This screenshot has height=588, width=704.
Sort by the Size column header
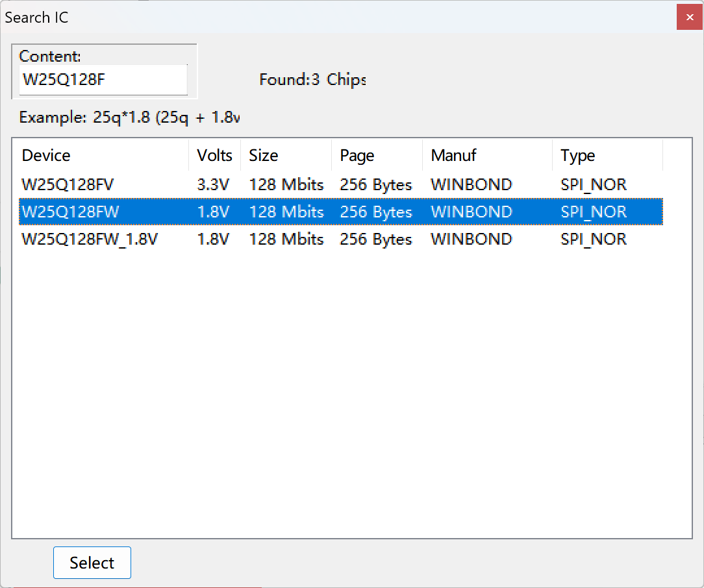[286, 155]
